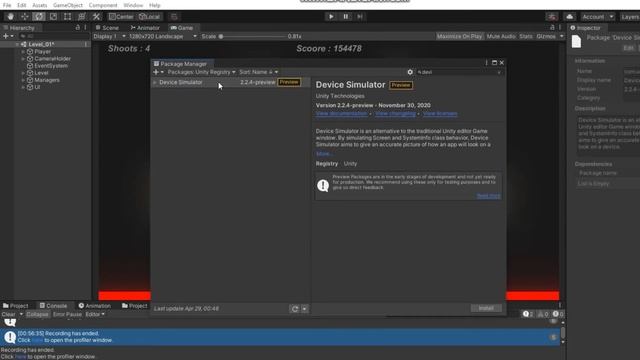Screen dimensions: 640x360
Task: Open Packages: Unity Registry dropdown
Action: tap(201, 72)
